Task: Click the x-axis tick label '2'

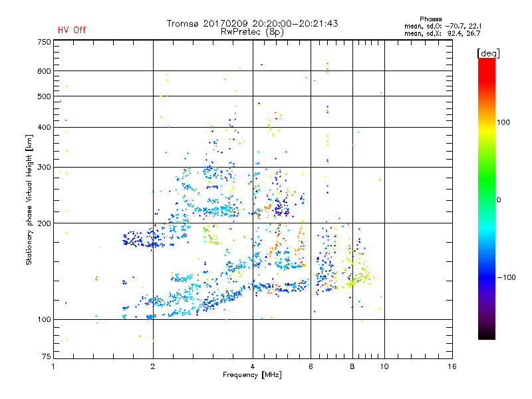Action: pyautogui.click(x=153, y=366)
